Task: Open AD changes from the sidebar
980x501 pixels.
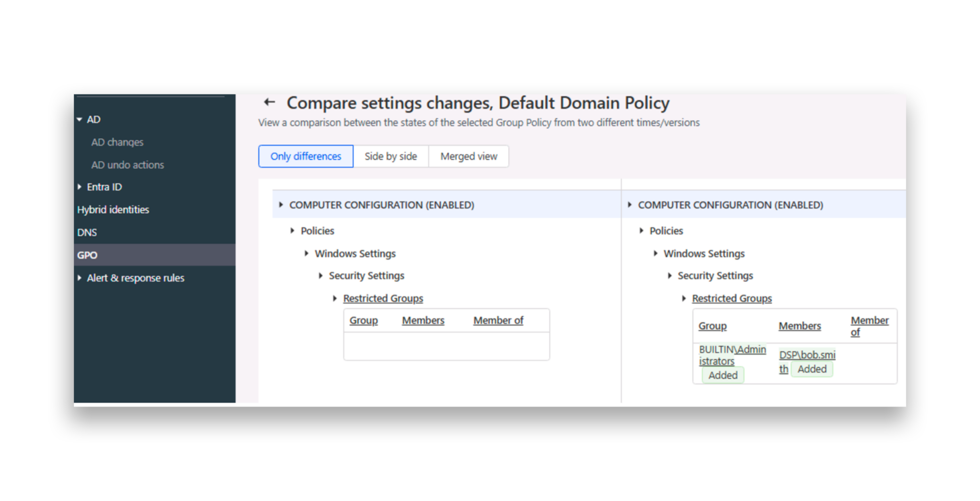Action: coord(117,142)
